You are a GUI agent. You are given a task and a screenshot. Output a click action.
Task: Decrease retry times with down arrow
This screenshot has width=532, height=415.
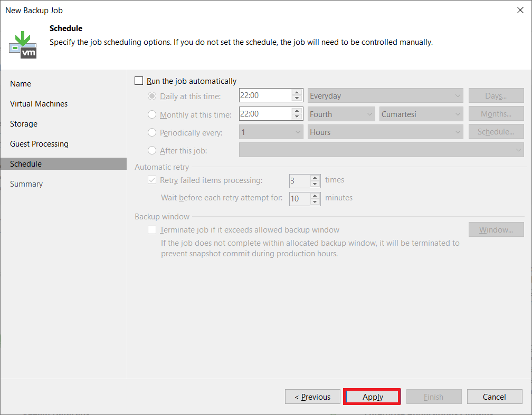pyautogui.click(x=315, y=184)
